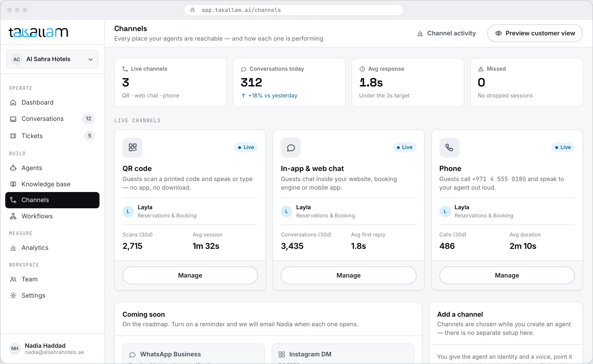Open Nadia Haddad user profile
Image resolution: width=593 pixels, height=364 pixels.
52,348
